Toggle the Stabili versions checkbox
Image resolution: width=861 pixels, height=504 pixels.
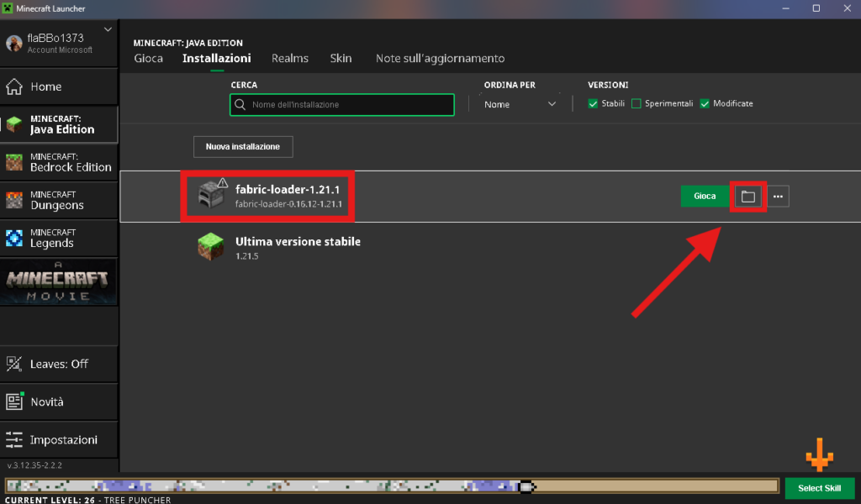593,103
